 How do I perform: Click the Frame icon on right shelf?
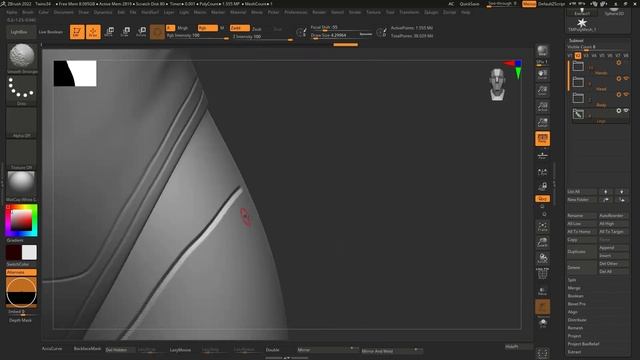(542, 227)
